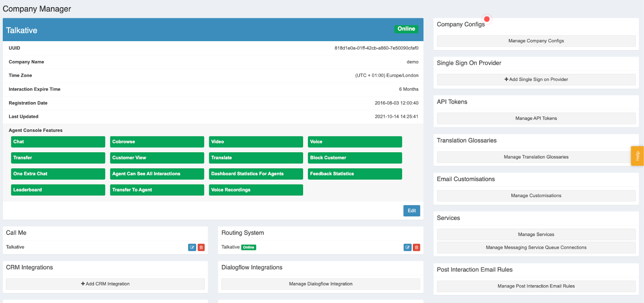
Task: Click the Company Configs heading
Action: [x=461, y=25]
